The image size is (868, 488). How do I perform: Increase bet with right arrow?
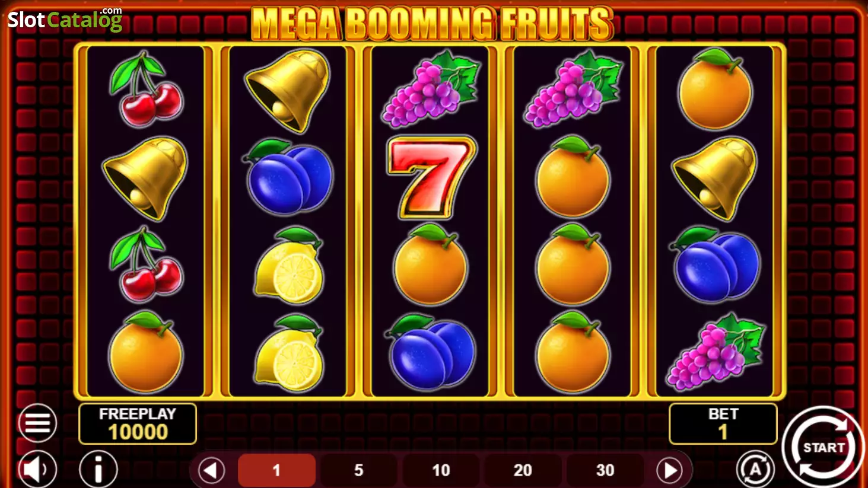click(x=670, y=471)
